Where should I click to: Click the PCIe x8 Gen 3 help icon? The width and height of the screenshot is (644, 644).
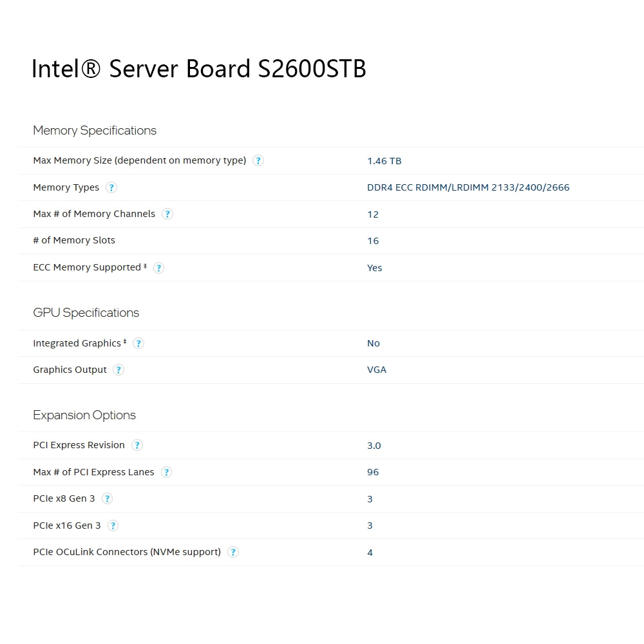click(x=107, y=498)
